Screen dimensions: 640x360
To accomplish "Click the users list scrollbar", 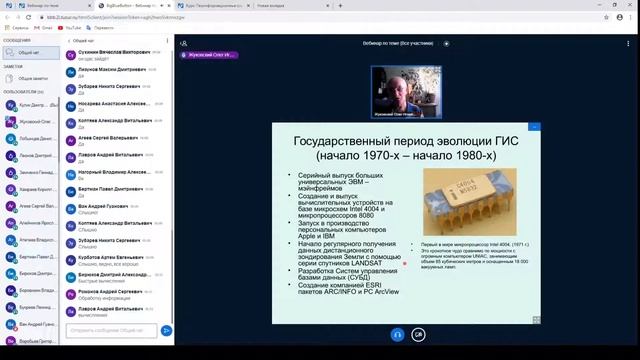I will click(59, 131).
